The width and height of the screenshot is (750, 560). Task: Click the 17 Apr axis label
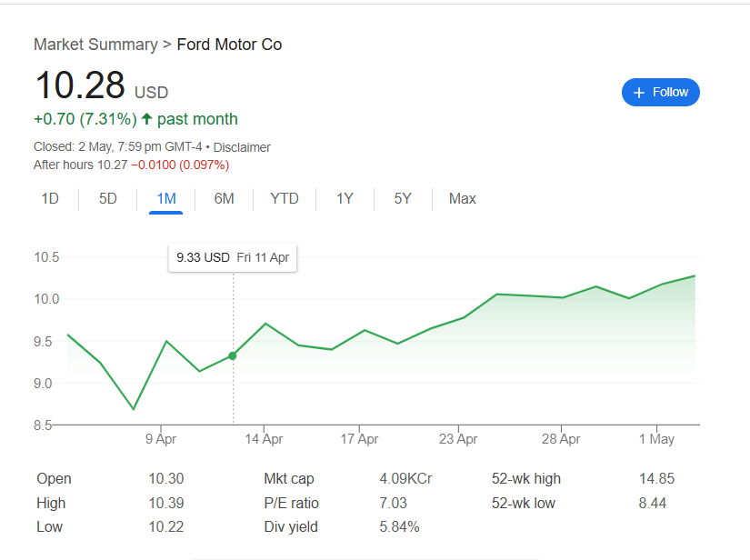359,438
